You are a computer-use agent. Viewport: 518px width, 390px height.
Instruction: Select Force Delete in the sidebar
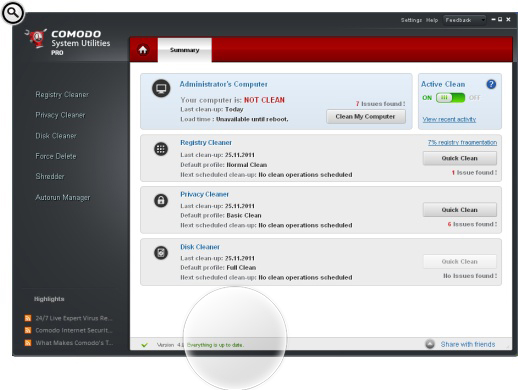pos(56,156)
